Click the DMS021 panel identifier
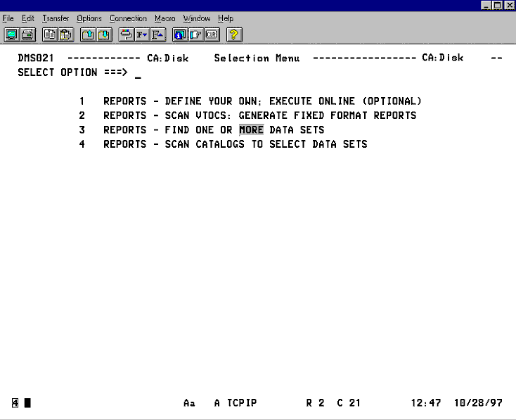516x420 pixels. click(x=36, y=58)
